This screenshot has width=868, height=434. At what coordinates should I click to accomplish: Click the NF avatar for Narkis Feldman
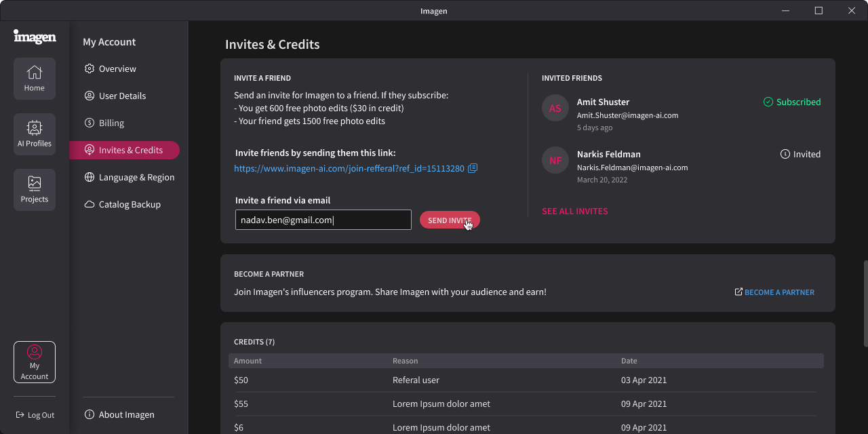[555, 161]
